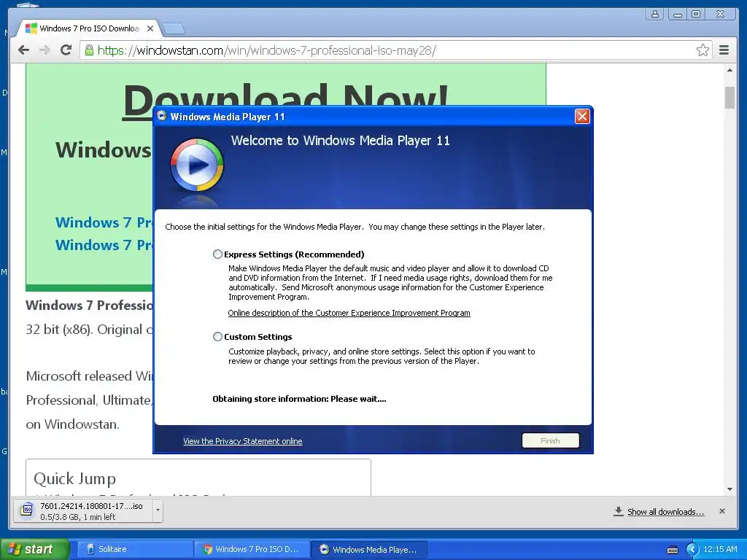Click the page scrollbar up arrow

point(729,71)
